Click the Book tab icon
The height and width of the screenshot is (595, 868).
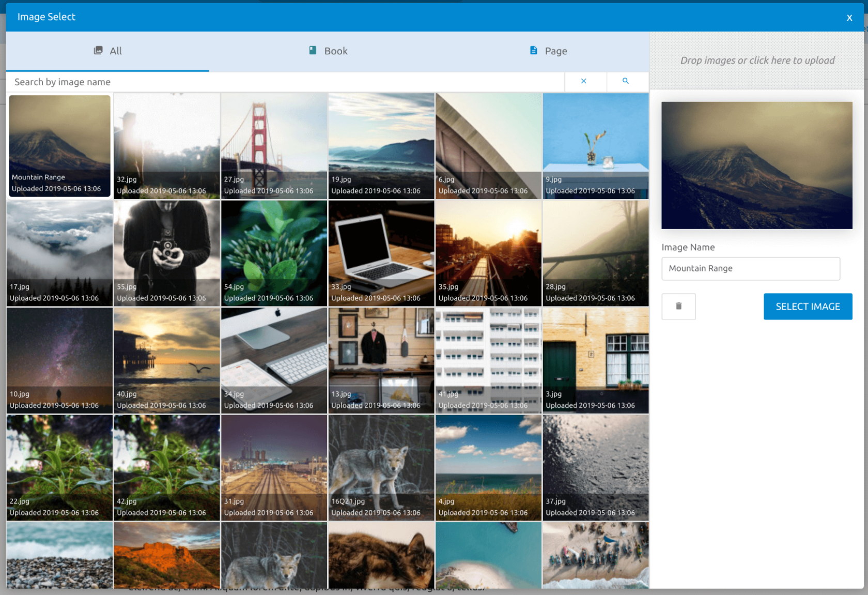(313, 50)
